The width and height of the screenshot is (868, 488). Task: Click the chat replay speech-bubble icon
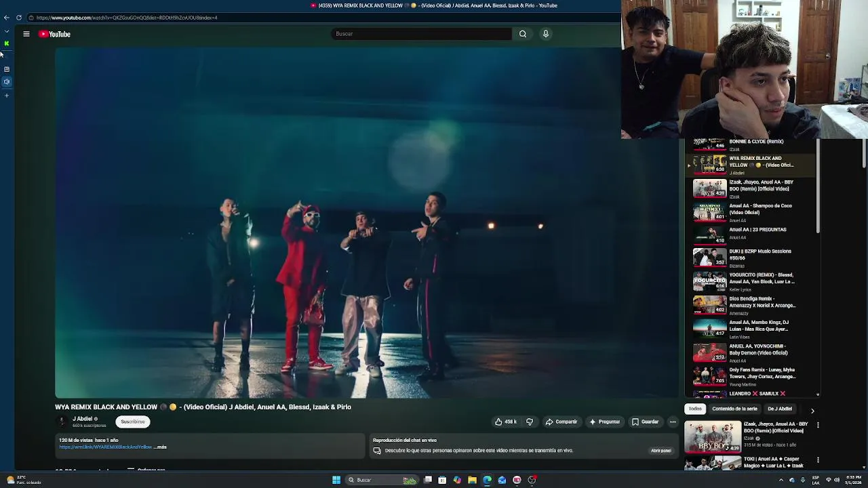pos(377,451)
